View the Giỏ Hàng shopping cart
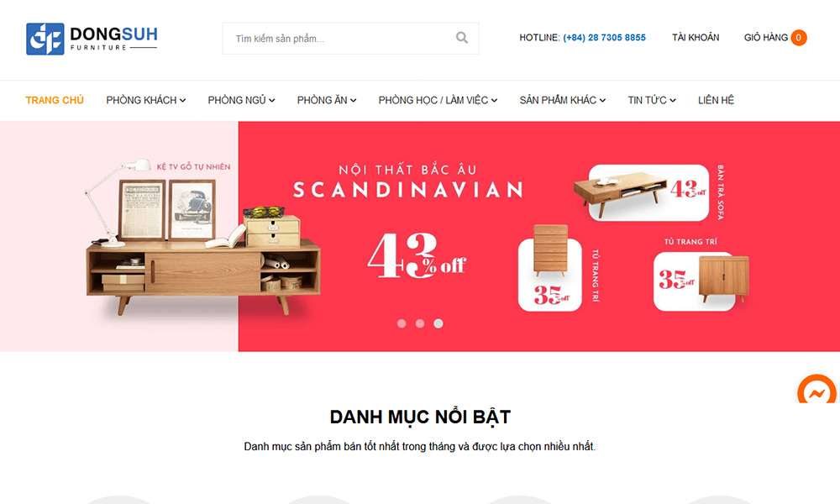 [765, 38]
